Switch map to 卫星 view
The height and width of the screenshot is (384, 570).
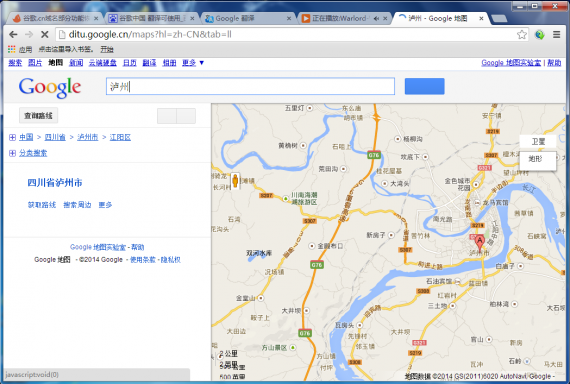click(538, 141)
